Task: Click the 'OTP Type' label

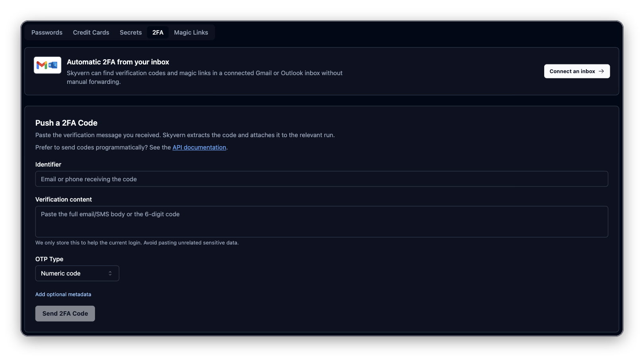Action: click(49, 259)
